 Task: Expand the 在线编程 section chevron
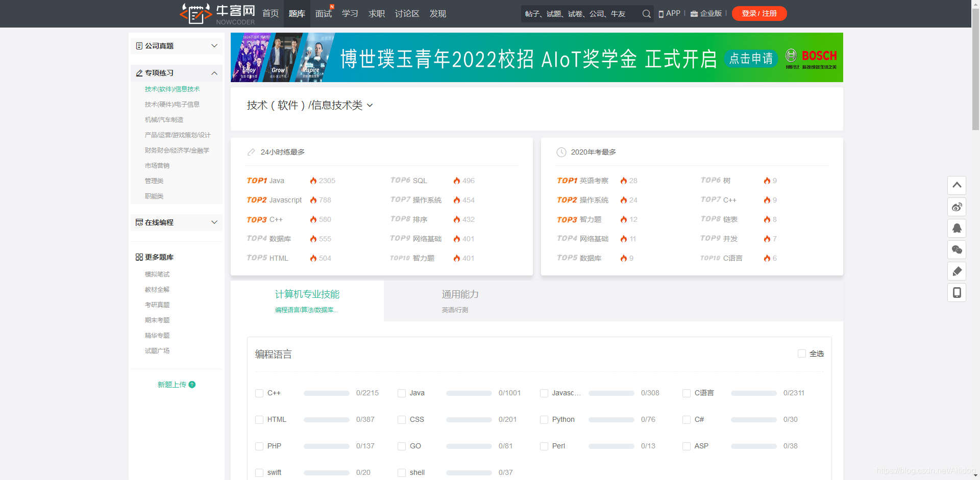click(214, 222)
